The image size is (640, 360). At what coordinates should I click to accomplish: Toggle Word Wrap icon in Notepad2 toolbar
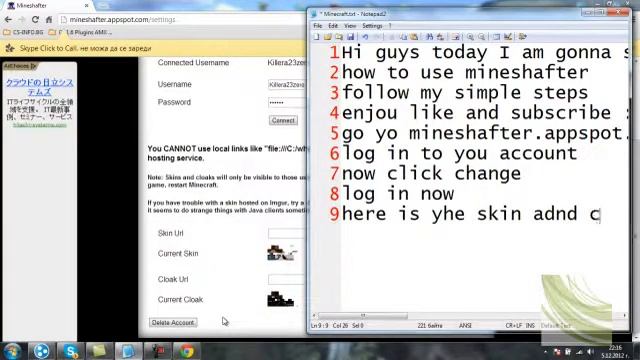tap(456, 37)
